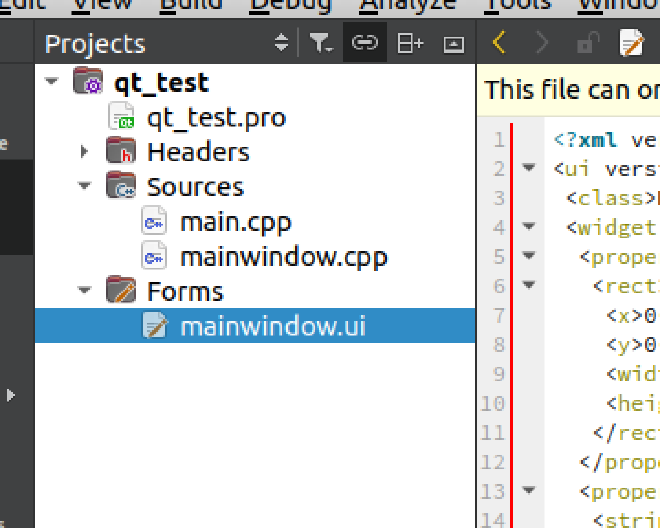The height and width of the screenshot is (528, 660).
Task: Click the split panel icon
Action: (x=410, y=43)
